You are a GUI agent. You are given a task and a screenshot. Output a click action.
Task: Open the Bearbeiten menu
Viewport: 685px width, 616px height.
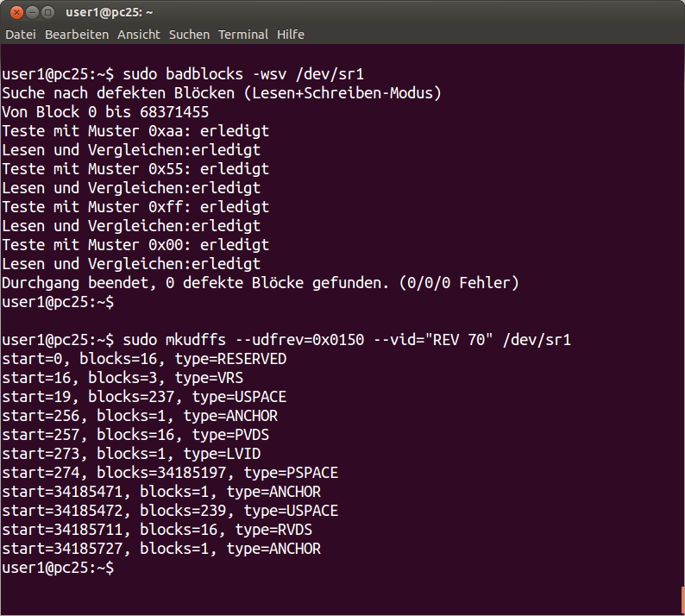77,35
